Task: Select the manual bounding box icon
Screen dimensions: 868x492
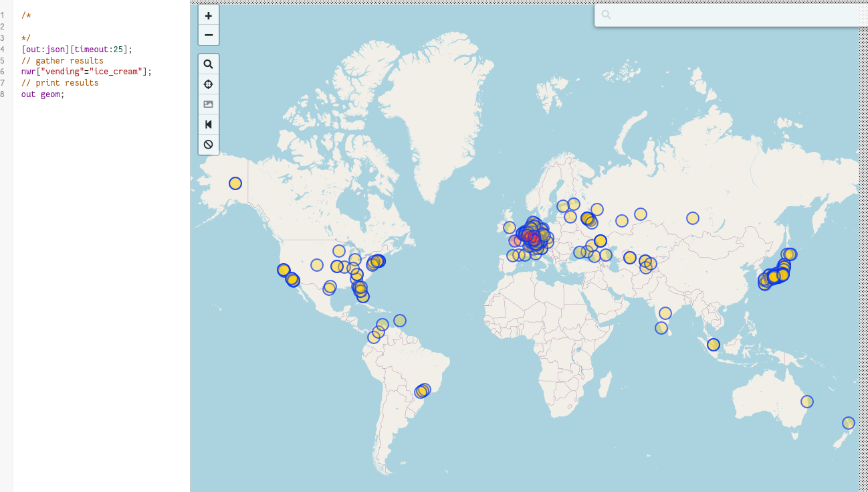Action: (209, 104)
